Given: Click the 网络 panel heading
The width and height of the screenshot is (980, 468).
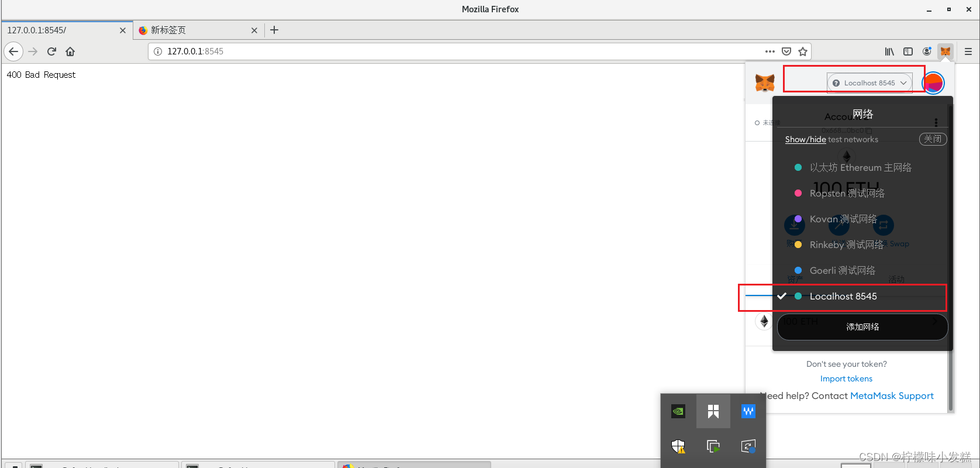Looking at the screenshot, I should tap(862, 114).
